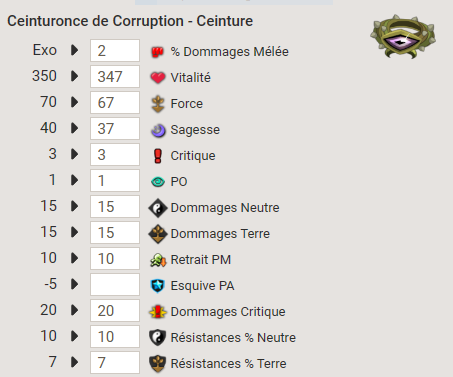This screenshot has width=453, height=377.
Task: Click the blue star shield Esquive PA icon
Action: [x=158, y=286]
